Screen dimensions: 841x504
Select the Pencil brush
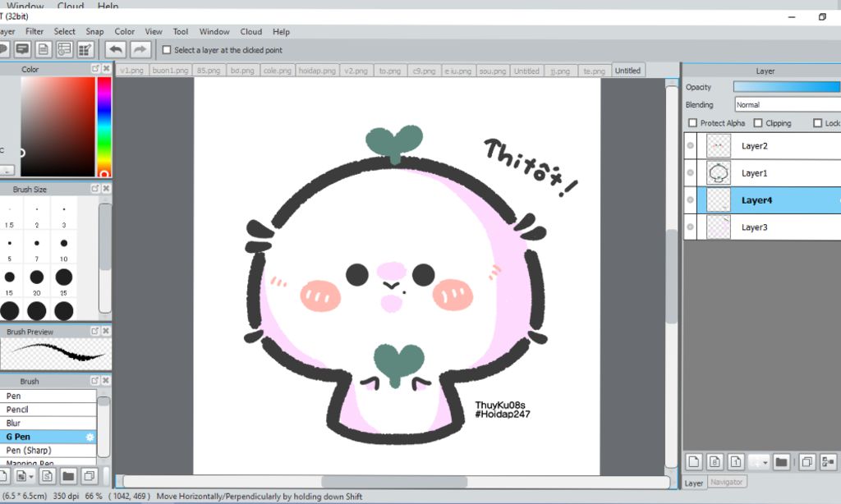pos(48,410)
